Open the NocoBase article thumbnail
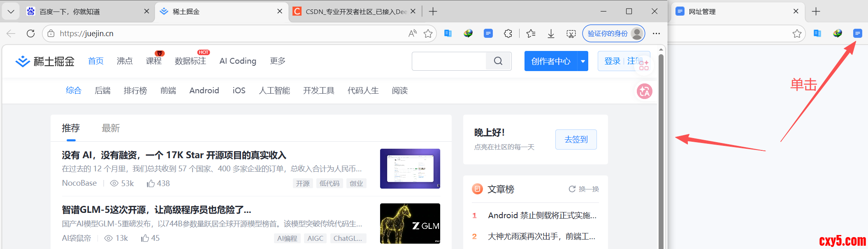The height and width of the screenshot is (249, 868). (410, 169)
